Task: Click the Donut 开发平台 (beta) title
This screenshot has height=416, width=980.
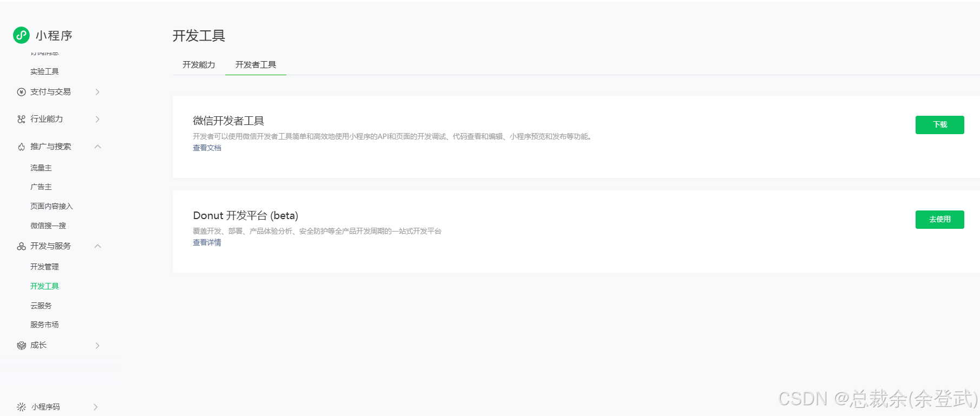Action: 245,215
